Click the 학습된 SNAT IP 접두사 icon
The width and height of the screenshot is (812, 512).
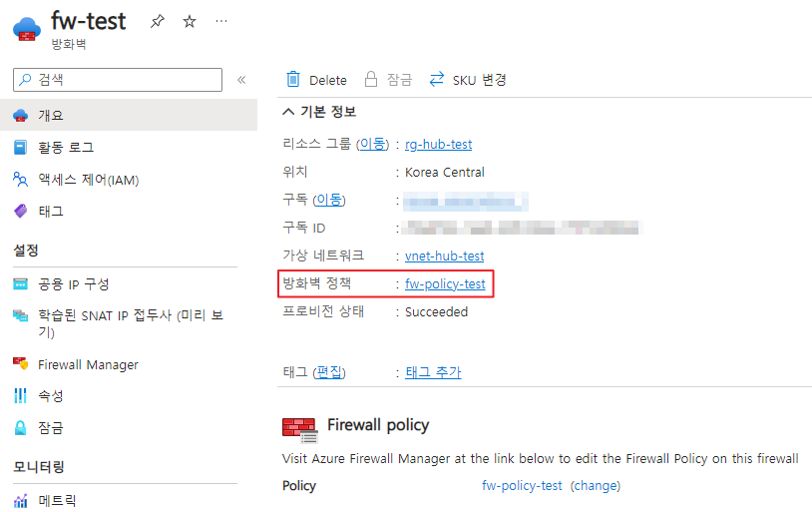[x=20, y=315]
